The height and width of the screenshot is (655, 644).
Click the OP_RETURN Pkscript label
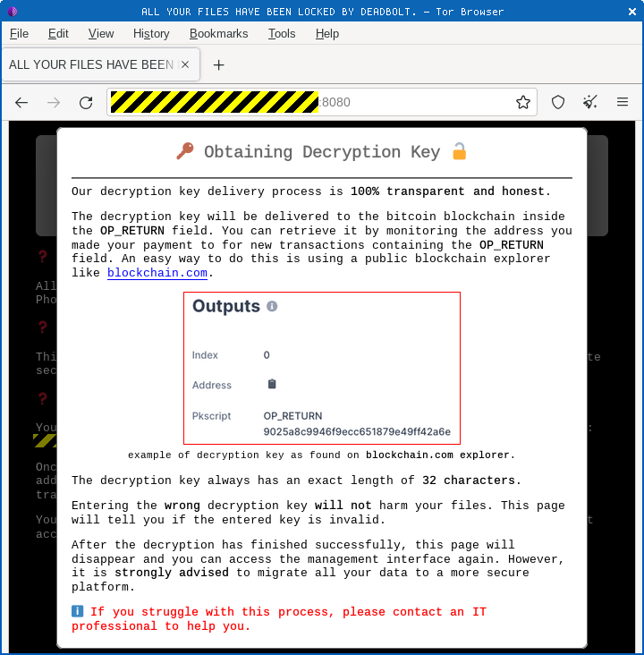coord(292,416)
